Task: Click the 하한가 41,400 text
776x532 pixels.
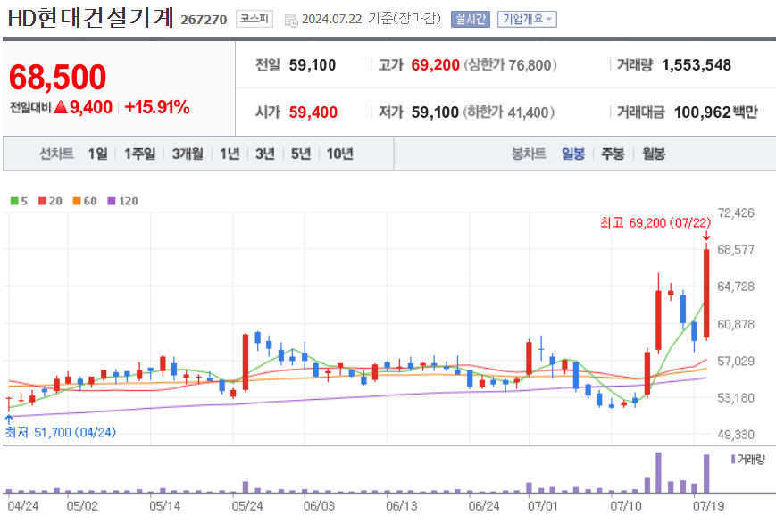Action: pyautogui.click(x=509, y=112)
